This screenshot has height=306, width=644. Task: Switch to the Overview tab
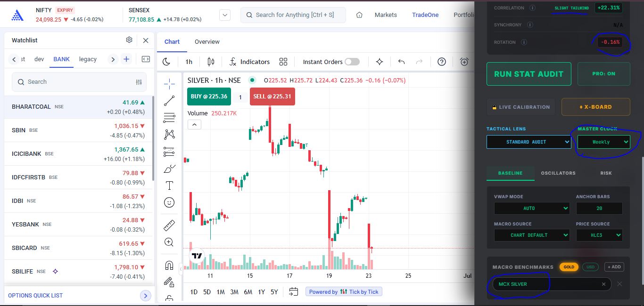(207, 42)
